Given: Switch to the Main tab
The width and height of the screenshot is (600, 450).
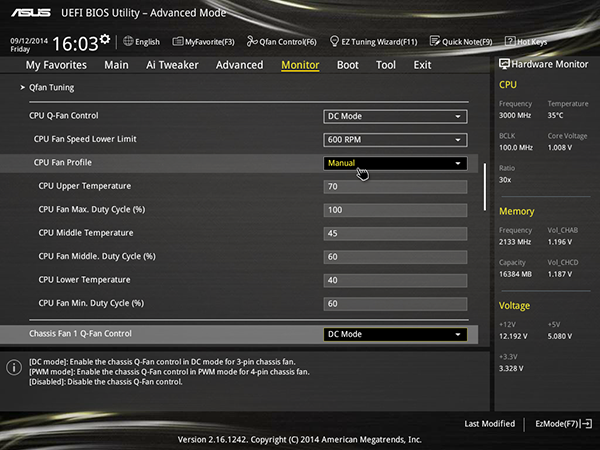Looking at the screenshot, I should tap(116, 65).
